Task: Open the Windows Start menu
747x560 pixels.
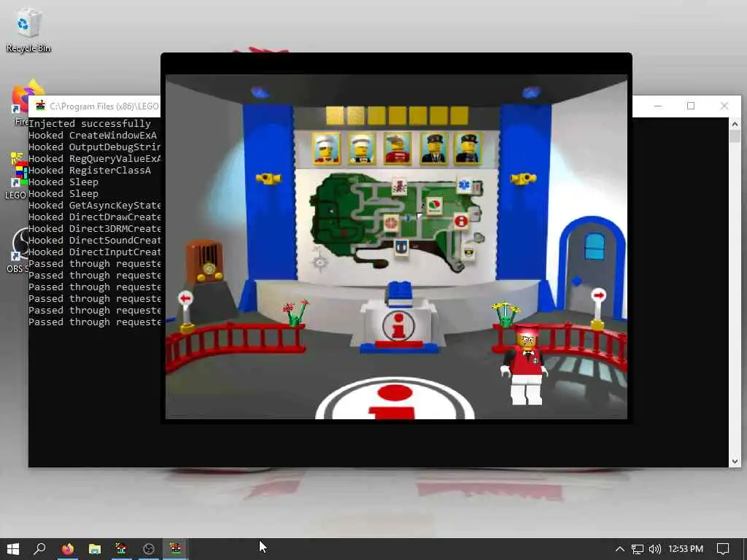Action: (x=13, y=549)
